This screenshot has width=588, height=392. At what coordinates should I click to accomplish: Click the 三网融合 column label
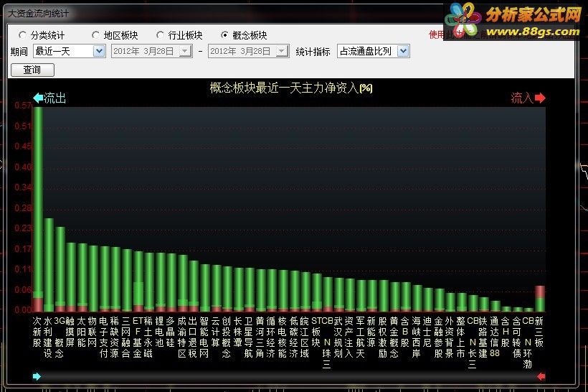[125, 337]
